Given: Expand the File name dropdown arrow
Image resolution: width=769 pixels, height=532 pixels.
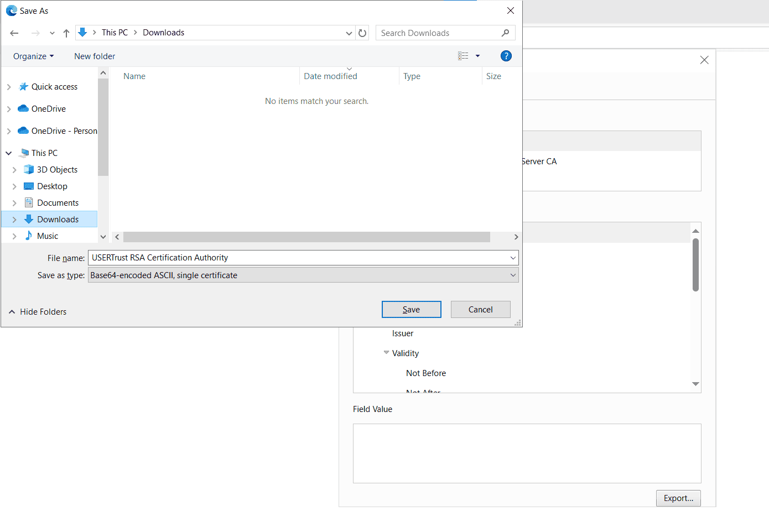Looking at the screenshot, I should pyautogui.click(x=512, y=258).
